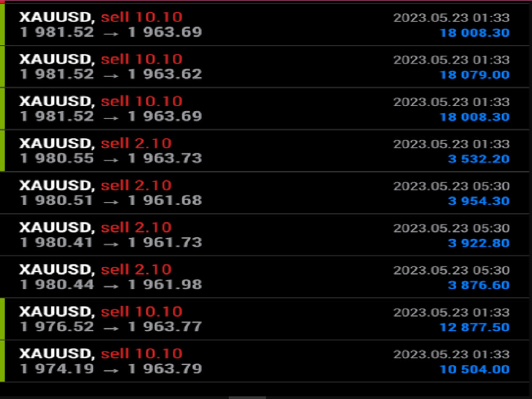Tap sell 2.10 in the 3 922.80 row
This screenshot has height=399, width=532.
[136, 227]
